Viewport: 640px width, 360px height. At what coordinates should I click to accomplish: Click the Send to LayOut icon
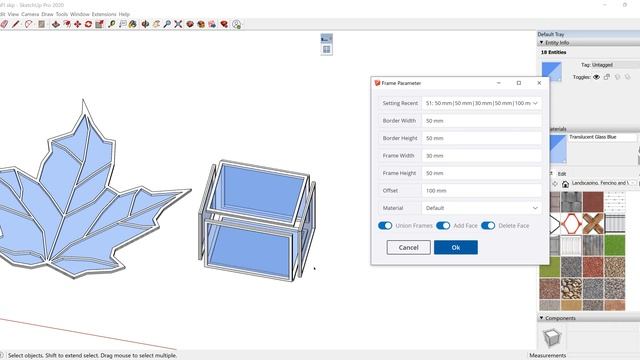(212, 24)
